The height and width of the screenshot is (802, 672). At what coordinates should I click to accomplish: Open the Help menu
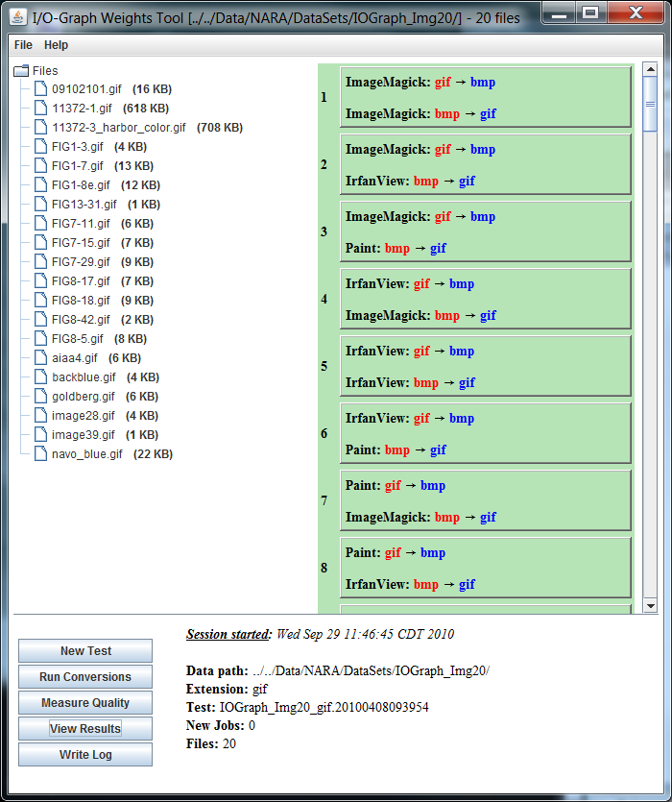[56, 45]
